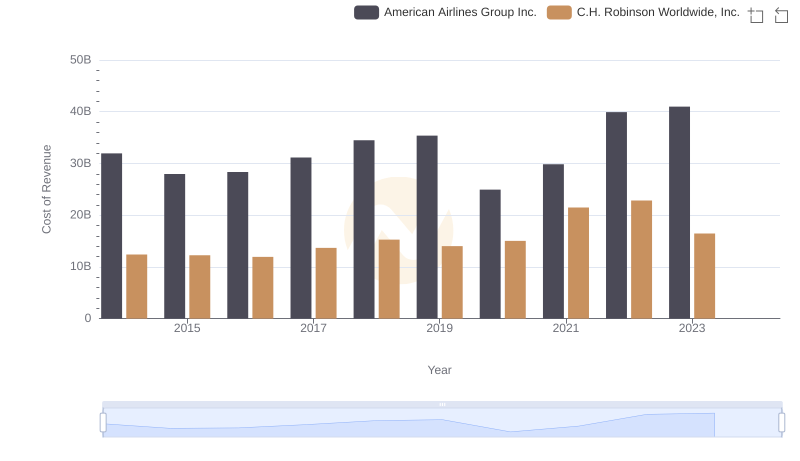
Task: Click the 2015 American Airlines dark bar
Action: tap(174, 246)
